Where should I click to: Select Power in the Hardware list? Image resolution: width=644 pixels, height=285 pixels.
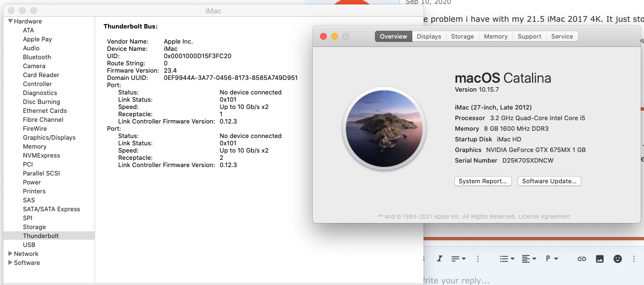[32, 183]
